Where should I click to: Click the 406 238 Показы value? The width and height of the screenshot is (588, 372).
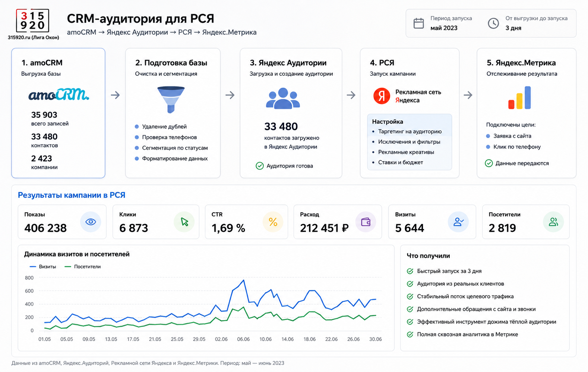(45, 228)
